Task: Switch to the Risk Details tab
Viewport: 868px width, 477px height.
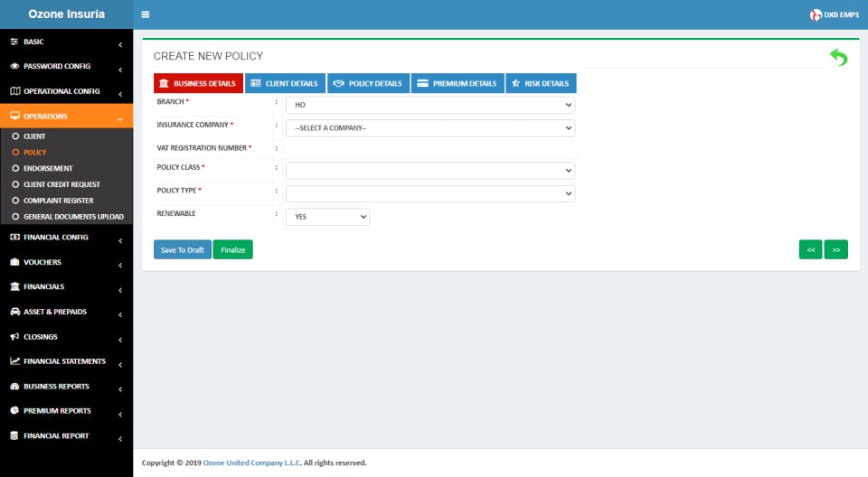Action: point(541,83)
